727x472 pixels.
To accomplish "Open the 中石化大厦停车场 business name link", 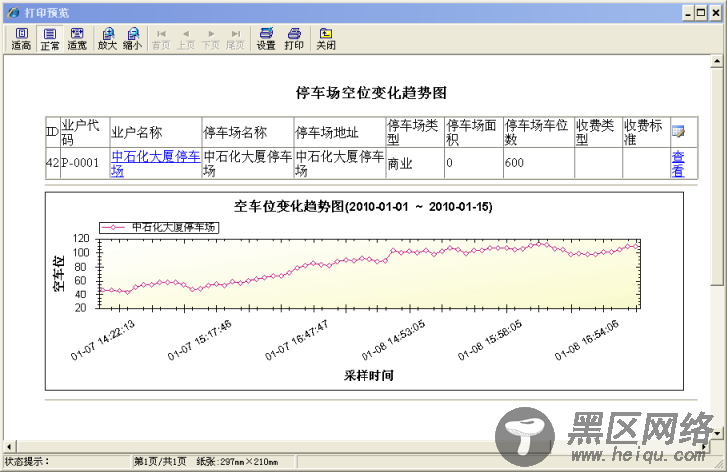I will 155,163.
